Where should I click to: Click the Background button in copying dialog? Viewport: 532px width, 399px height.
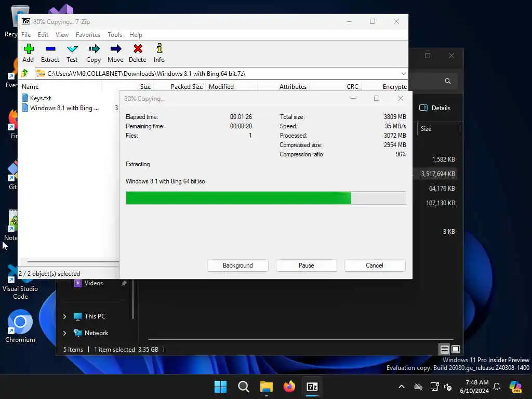(x=238, y=265)
